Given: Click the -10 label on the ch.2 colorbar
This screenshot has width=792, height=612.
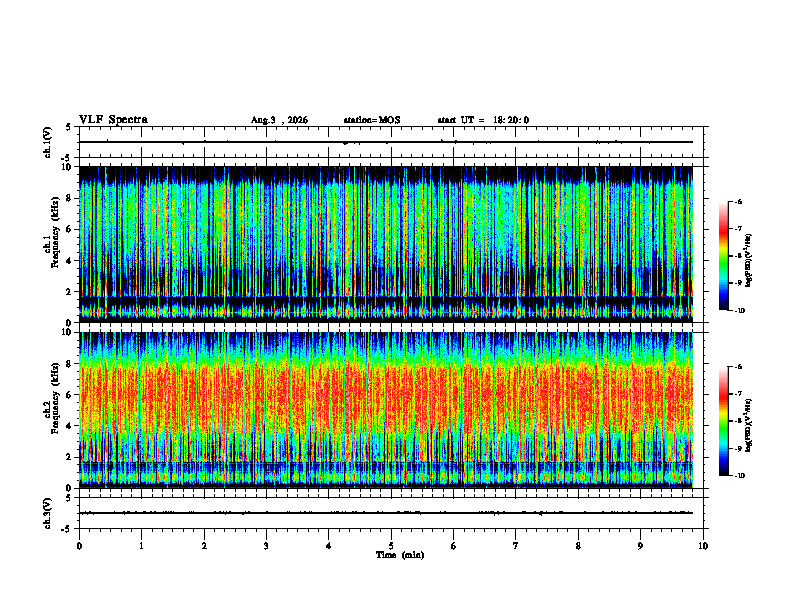Looking at the screenshot, I should click(740, 476).
